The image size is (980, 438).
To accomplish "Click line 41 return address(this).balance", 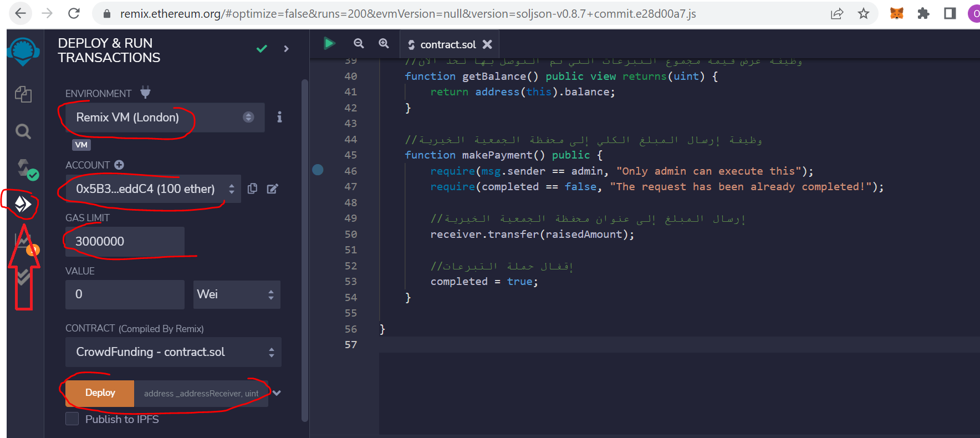I will 523,92.
